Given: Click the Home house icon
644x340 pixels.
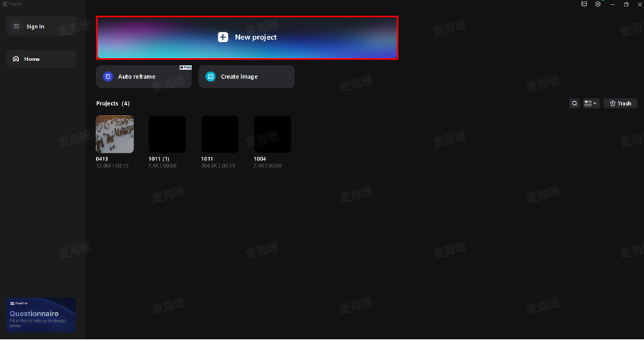Looking at the screenshot, I should [x=16, y=59].
